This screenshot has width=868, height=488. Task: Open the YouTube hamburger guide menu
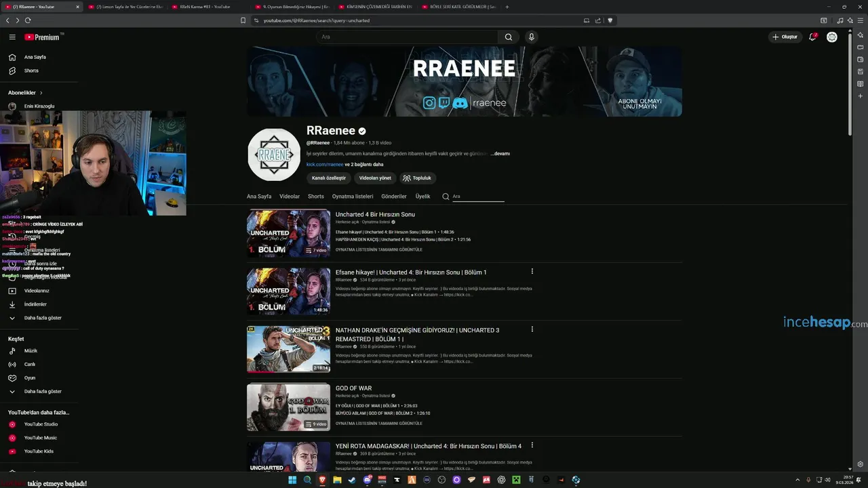pyautogui.click(x=12, y=37)
